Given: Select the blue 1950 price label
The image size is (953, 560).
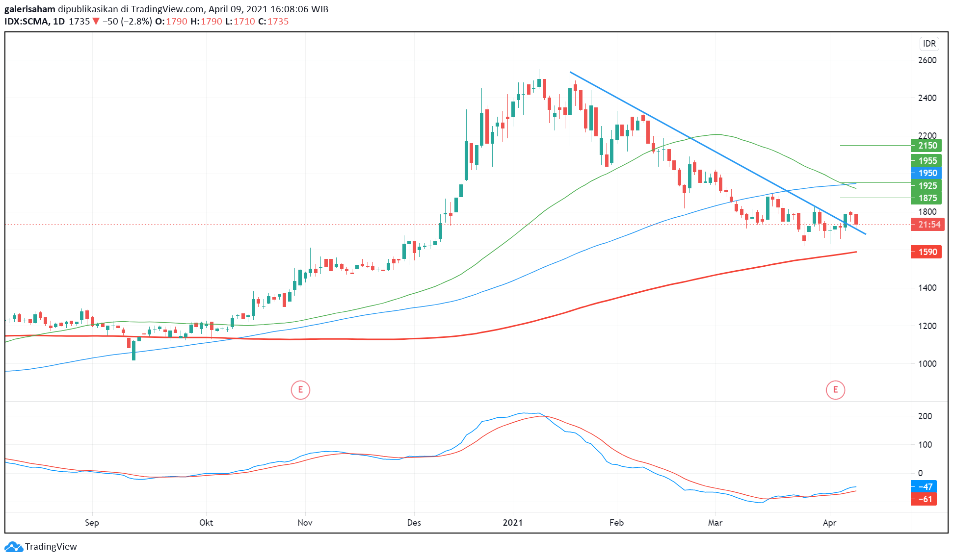Looking at the screenshot, I should point(927,173).
